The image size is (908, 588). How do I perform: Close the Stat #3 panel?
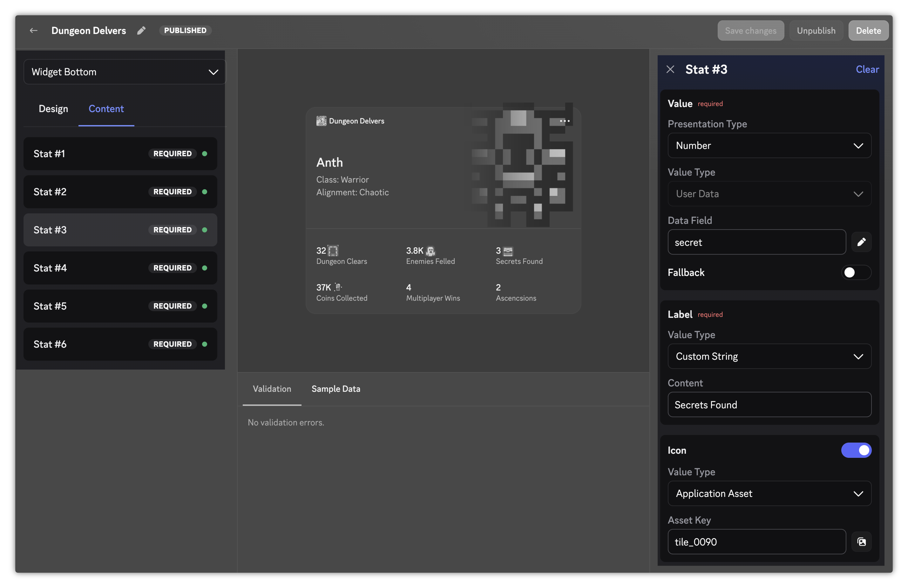coord(670,69)
